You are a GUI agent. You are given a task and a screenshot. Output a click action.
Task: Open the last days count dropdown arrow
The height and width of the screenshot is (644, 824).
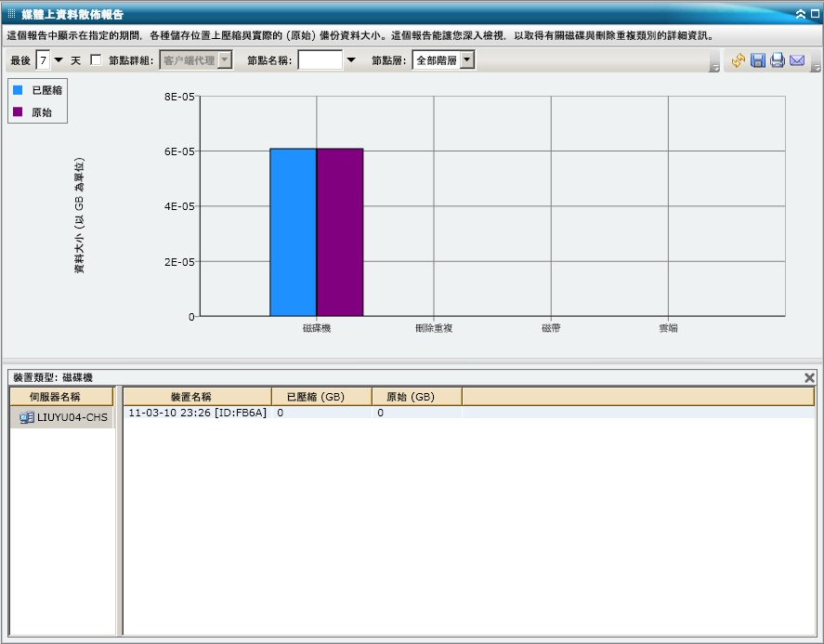click(59, 59)
